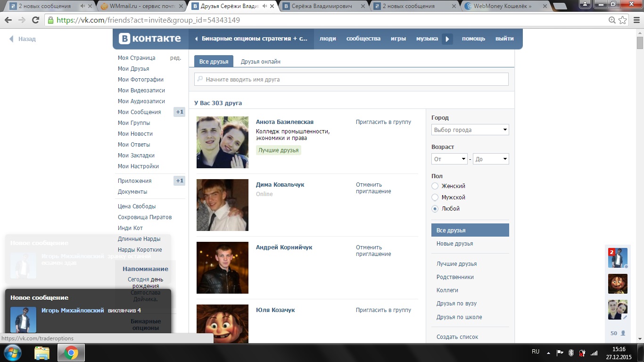Click the Chrome icon in taskbar
644x362 pixels.
click(x=71, y=353)
